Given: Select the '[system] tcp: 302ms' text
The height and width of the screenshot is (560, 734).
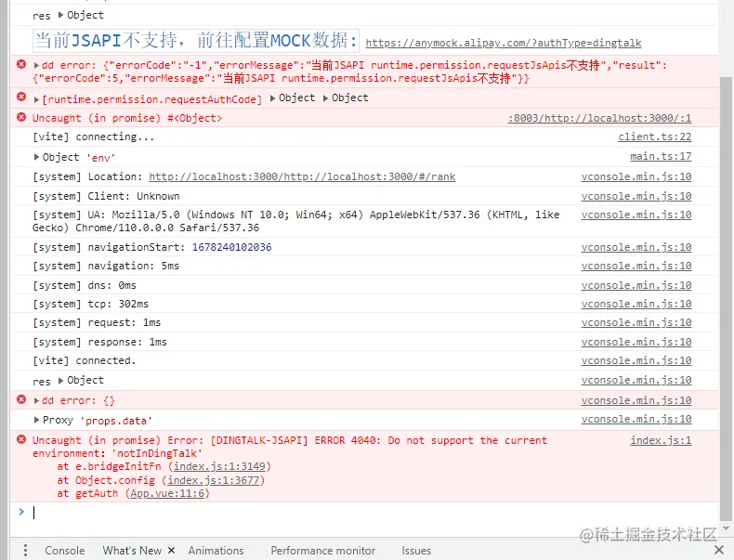Looking at the screenshot, I should tap(90, 304).
